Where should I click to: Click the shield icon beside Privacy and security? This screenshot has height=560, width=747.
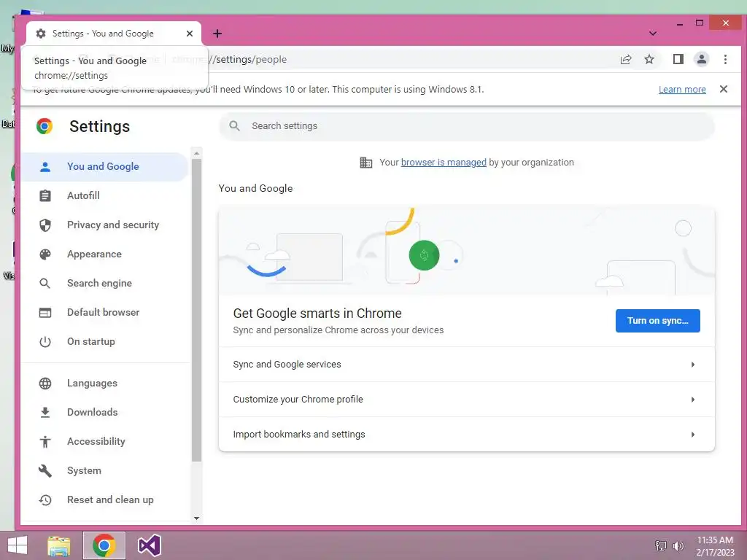pyautogui.click(x=45, y=225)
